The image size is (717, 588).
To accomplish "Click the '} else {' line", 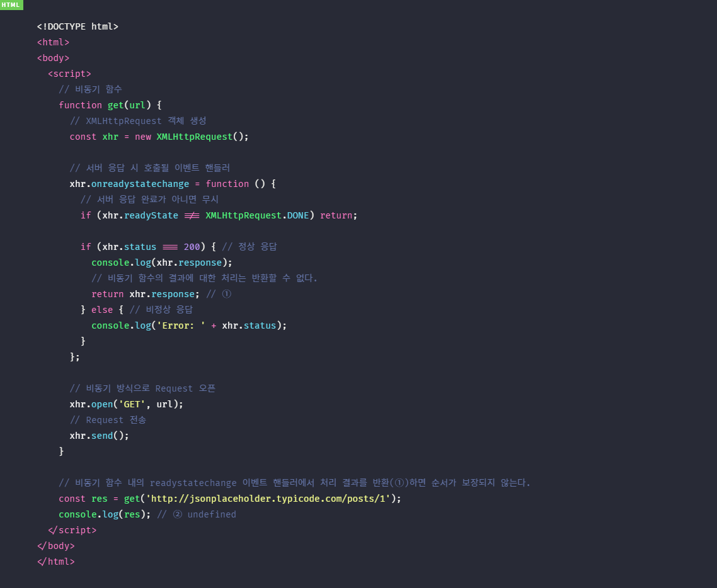I will [102, 310].
